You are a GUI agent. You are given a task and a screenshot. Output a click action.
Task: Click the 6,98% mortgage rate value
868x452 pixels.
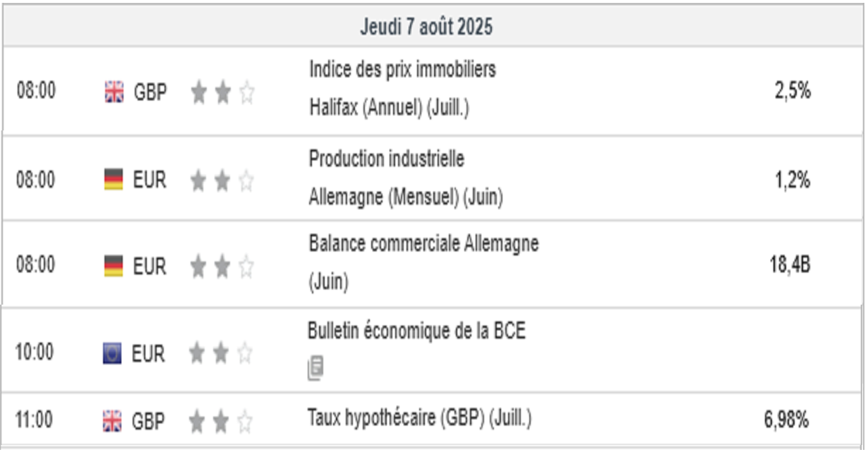pos(786,420)
